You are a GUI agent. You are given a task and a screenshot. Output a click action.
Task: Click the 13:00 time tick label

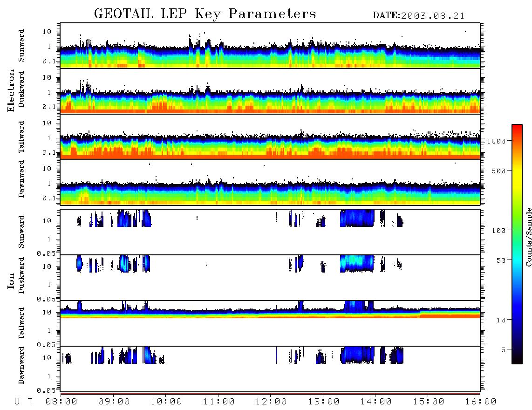click(x=324, y=402)
